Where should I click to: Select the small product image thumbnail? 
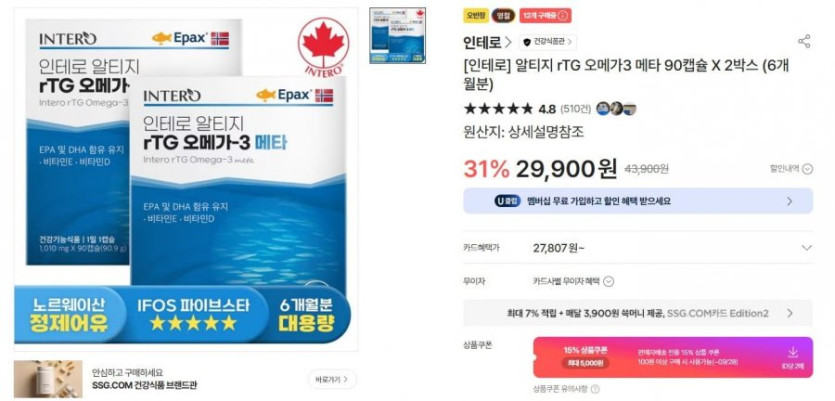pos(398,36)
